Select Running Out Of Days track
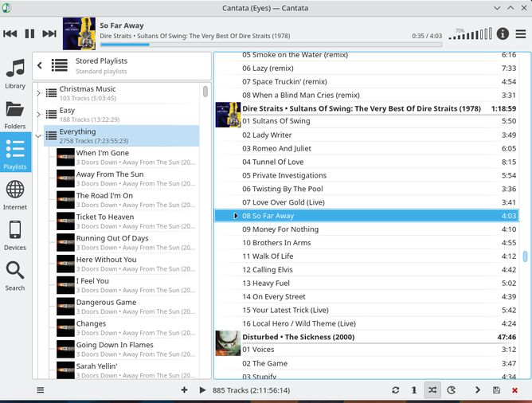 pos(127,243)
